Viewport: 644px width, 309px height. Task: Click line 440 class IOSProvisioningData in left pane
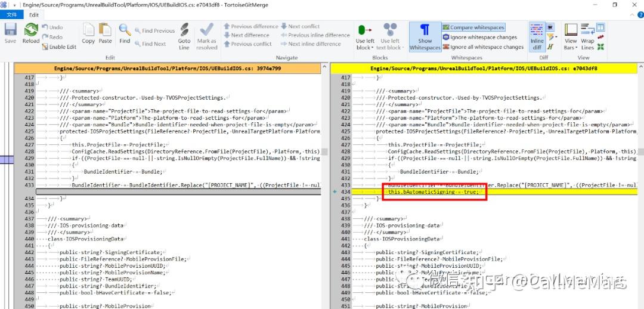(85, 239)
